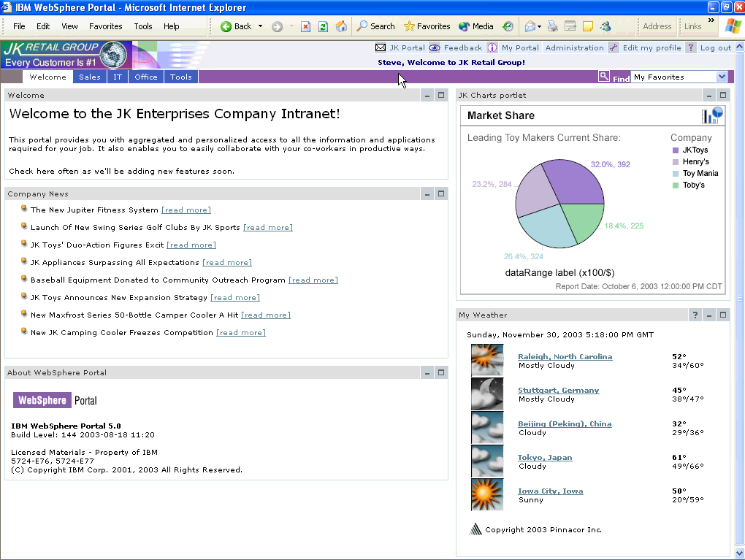
Task: Open the Media toolbar button
Action: click(475, 26)
